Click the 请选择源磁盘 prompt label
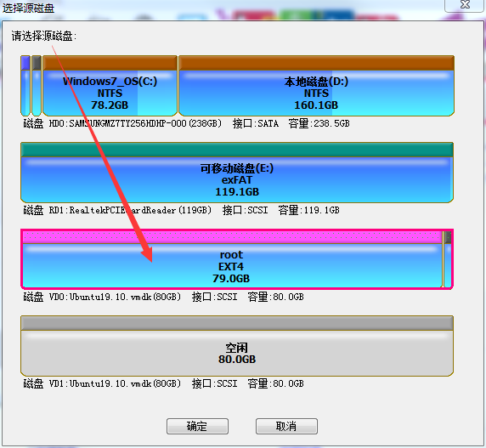Screen dimensions: 486x448 (43, 36)
